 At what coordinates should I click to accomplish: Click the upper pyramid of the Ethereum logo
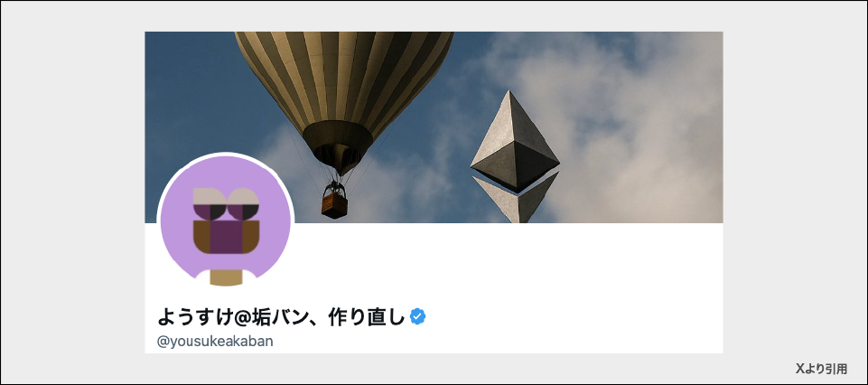516,141
